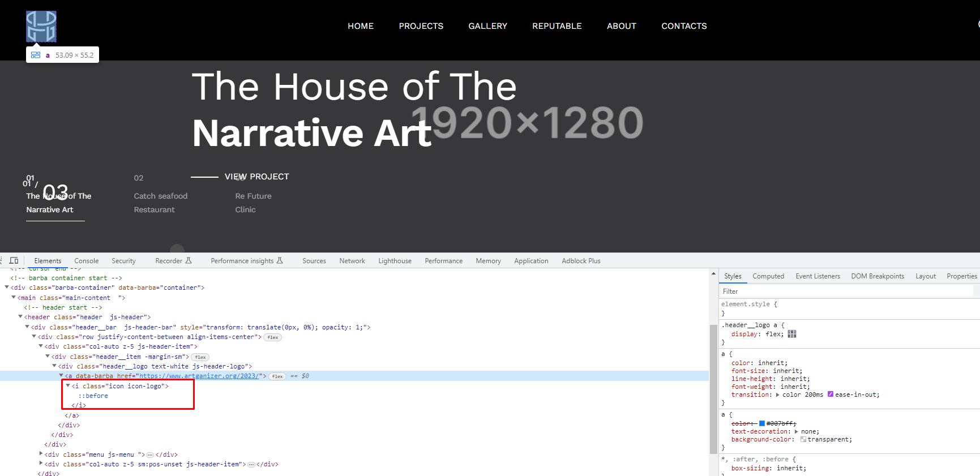The width and height of the screenshot is (980, 476).
Task: Focus the Styles Filter input field
Action: (846, 291)
